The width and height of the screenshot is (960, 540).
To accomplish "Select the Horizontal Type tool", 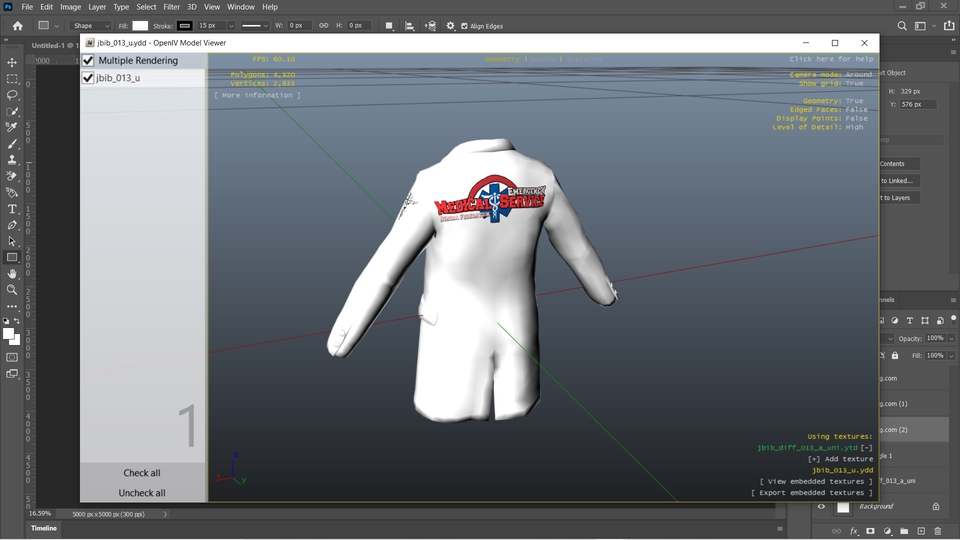I will click(x=12, y=209).
